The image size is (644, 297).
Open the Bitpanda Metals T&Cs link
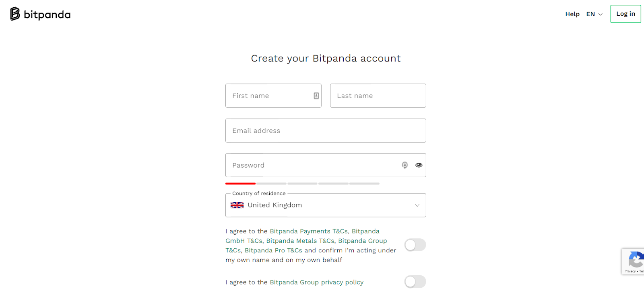300,241
